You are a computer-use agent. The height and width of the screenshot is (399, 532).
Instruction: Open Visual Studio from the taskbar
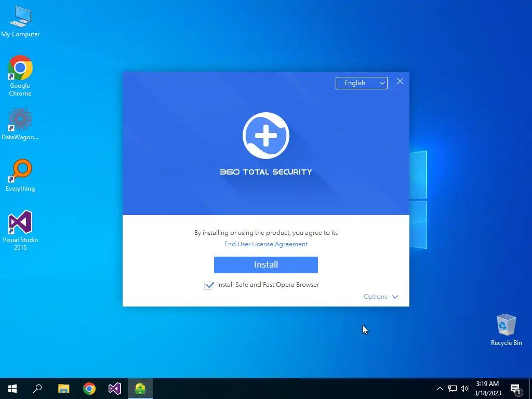point(115,389)
